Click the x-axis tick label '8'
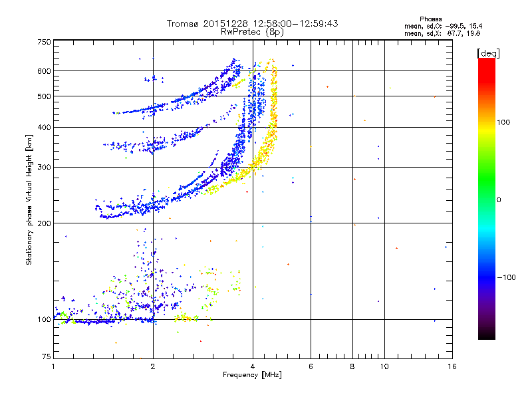The height and width of the screenshot is (399, 532). tap(352, 366)
